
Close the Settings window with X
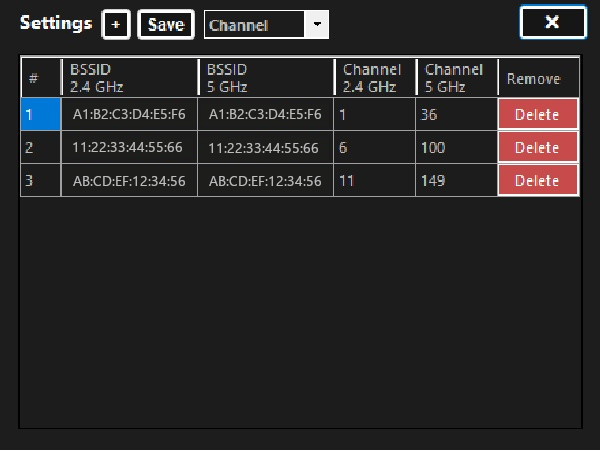(x=553, y=22)
